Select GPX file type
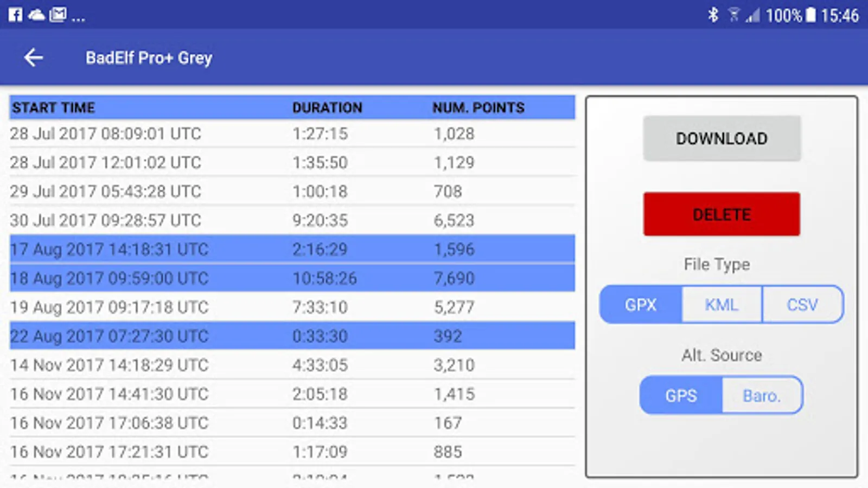This screenshot has width=868, height=488. [641, 305]
